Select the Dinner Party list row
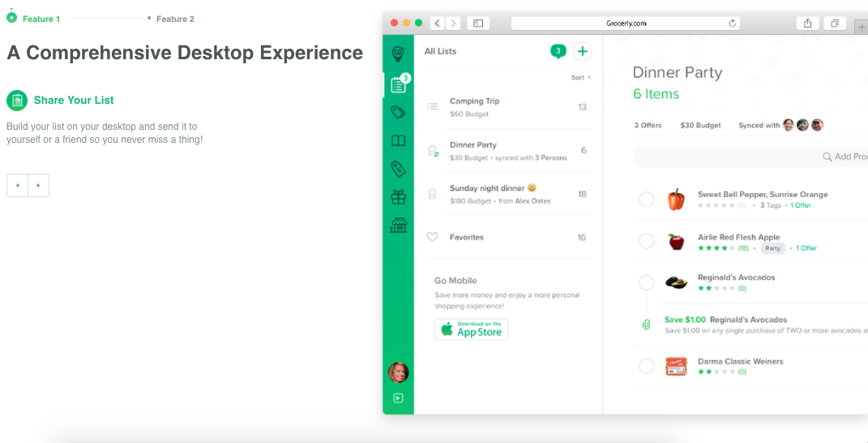868x443 pixels. point(508,150)
